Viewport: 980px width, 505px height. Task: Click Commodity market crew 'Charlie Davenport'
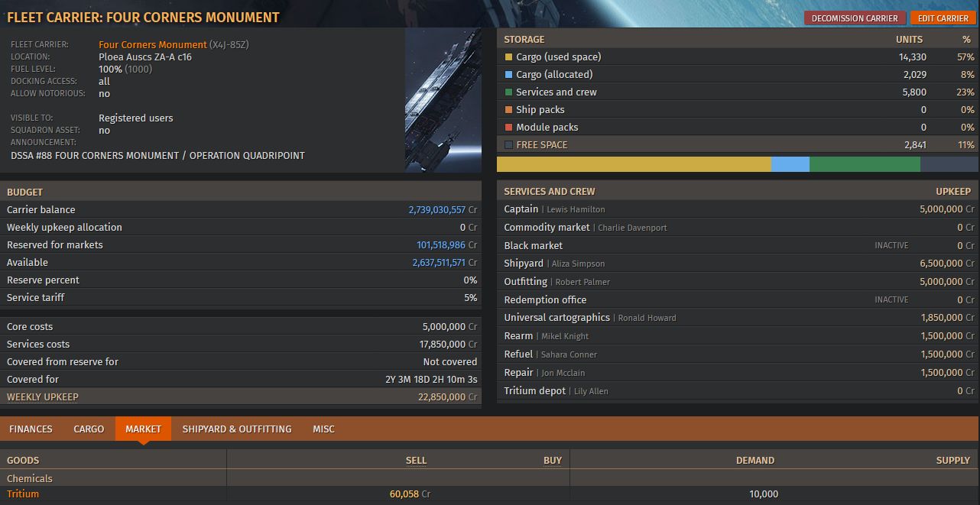tap(634, 228)
